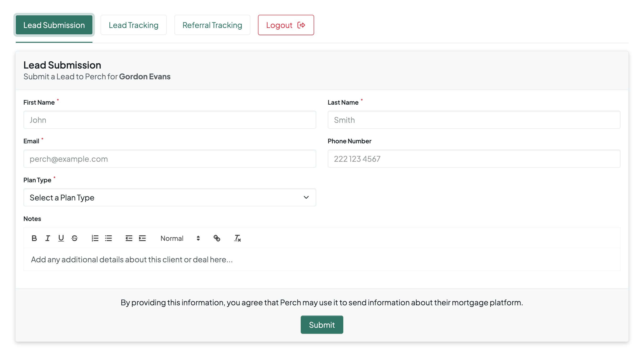Image resolution: width=644 pixels, height=355 pixels.
Task: Toggle italic formatting in Notes editor
Action: coord(48,238)
